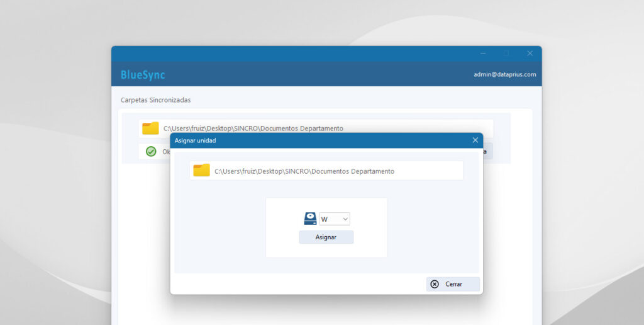Click Documentos Departamento path in main window
Screen dimensions: 644x325
(x=253, y=128)
